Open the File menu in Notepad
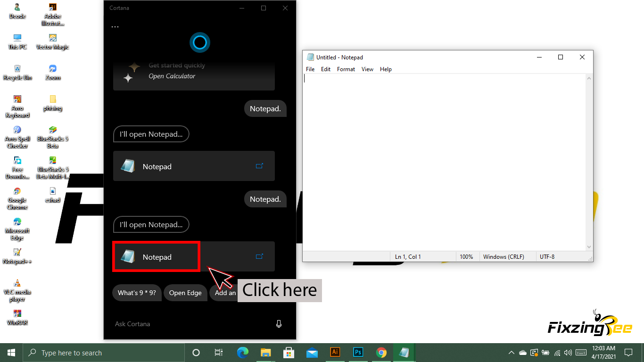 (x=310, y=69)
